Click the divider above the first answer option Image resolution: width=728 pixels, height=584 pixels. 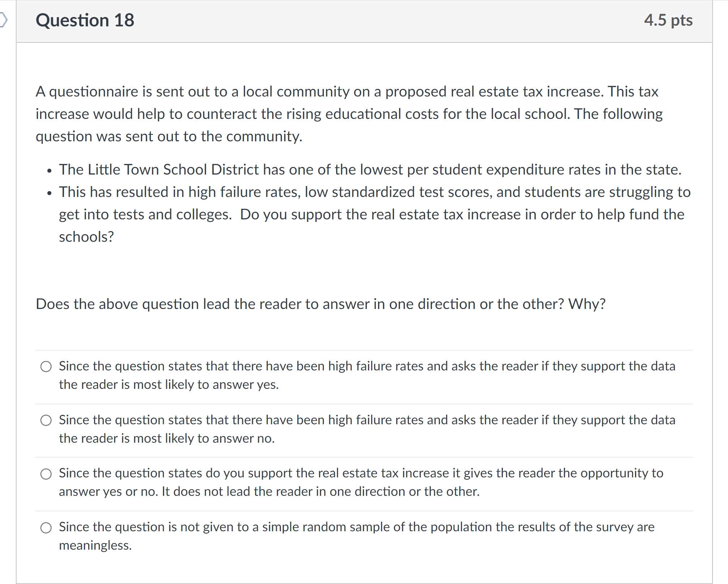(361, 349)
